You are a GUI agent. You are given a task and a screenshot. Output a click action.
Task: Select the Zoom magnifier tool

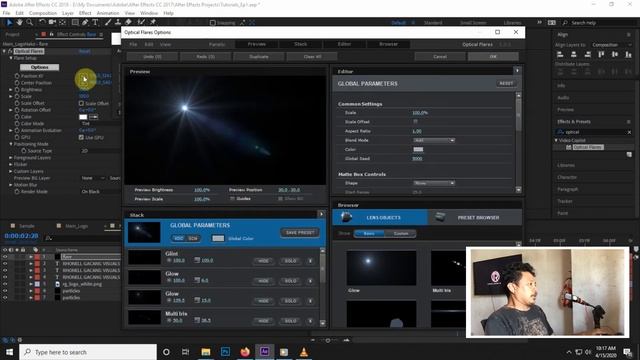(x=29, y=22)
